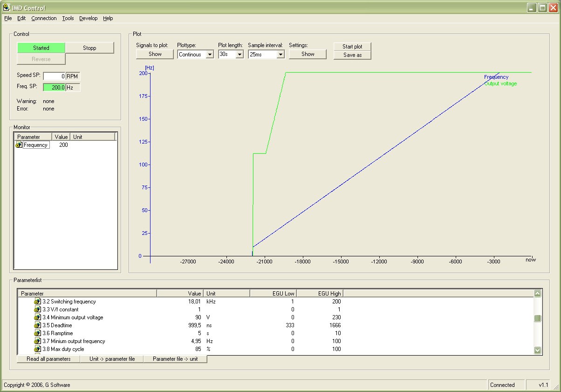Click the 18,01 switching frequency value
The image size is (561, 392).
pyautogui.click(x=194, y=302)
